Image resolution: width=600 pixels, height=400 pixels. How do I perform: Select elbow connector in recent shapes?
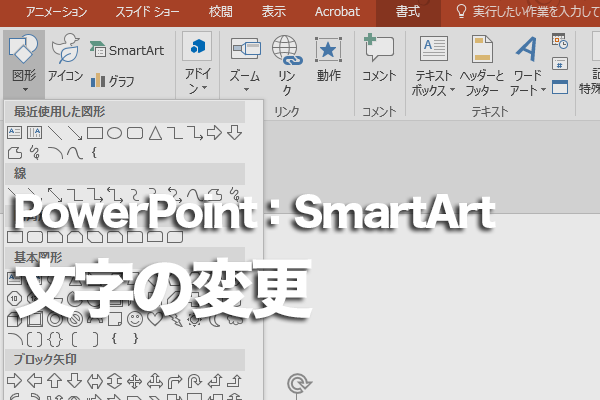[x=175, y=133]
